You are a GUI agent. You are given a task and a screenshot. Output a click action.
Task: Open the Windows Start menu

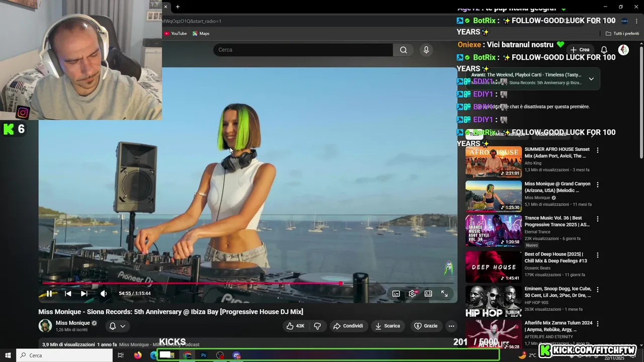[x=8, y=355]
